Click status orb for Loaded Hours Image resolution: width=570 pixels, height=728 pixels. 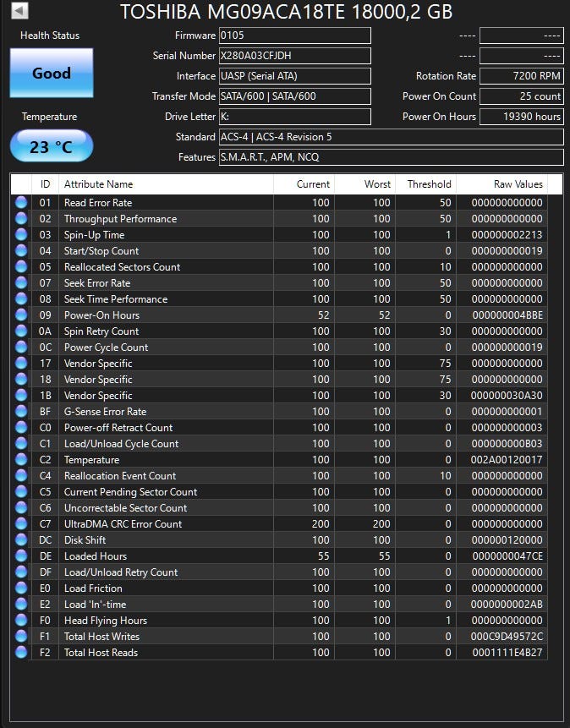(21, 556)
